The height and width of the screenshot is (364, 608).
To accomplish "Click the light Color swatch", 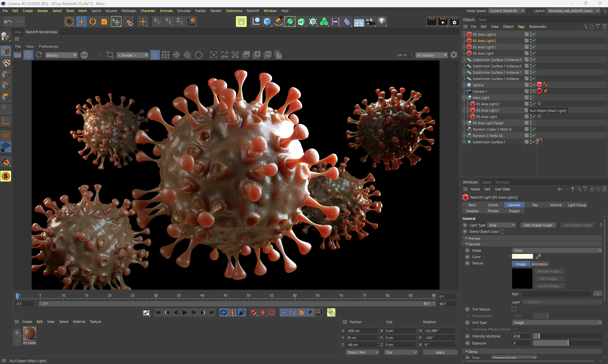I will (522, 256).
